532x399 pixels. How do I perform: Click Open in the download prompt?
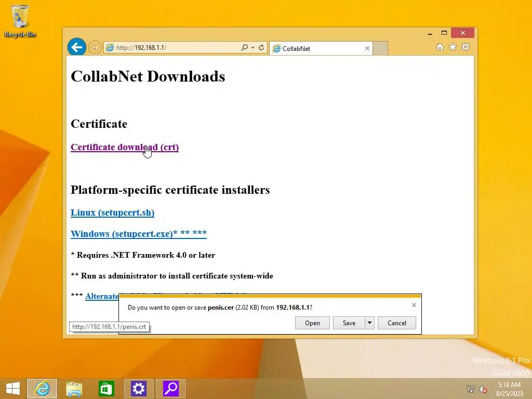coord(312,323)
